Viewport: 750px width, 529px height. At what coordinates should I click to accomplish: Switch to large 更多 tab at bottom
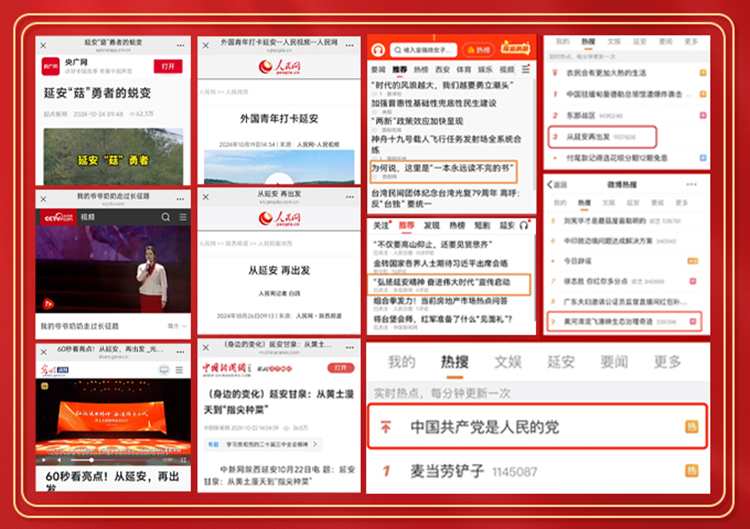(x=667, y=362)
